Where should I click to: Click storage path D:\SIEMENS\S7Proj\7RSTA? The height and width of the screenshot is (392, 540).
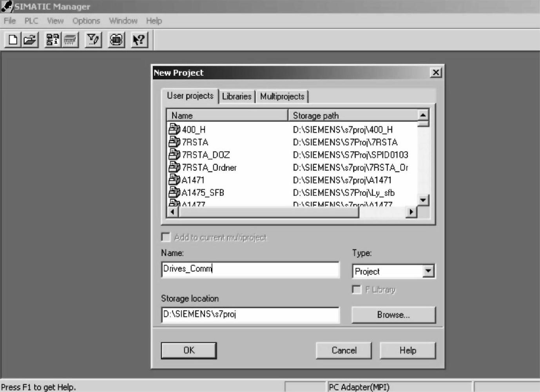tap(345, 142)
